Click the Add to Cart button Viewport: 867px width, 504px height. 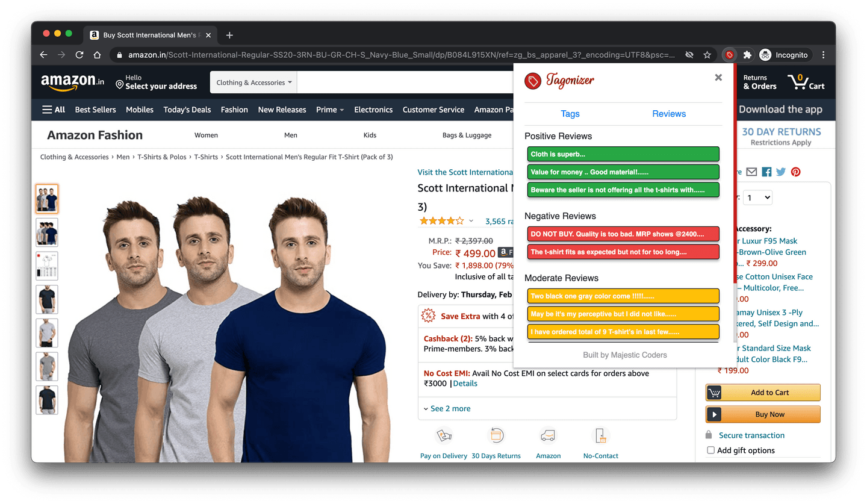click(763, 393)
